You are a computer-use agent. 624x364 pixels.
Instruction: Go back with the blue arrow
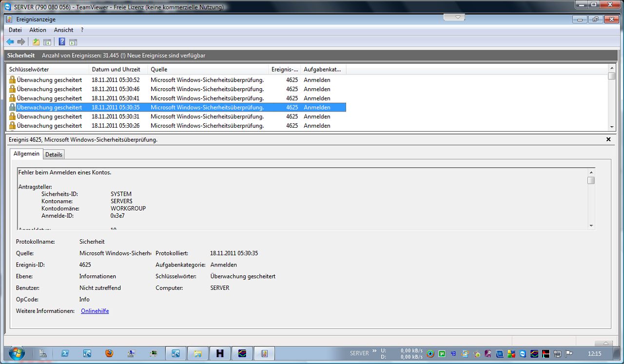tap(10, 42)
